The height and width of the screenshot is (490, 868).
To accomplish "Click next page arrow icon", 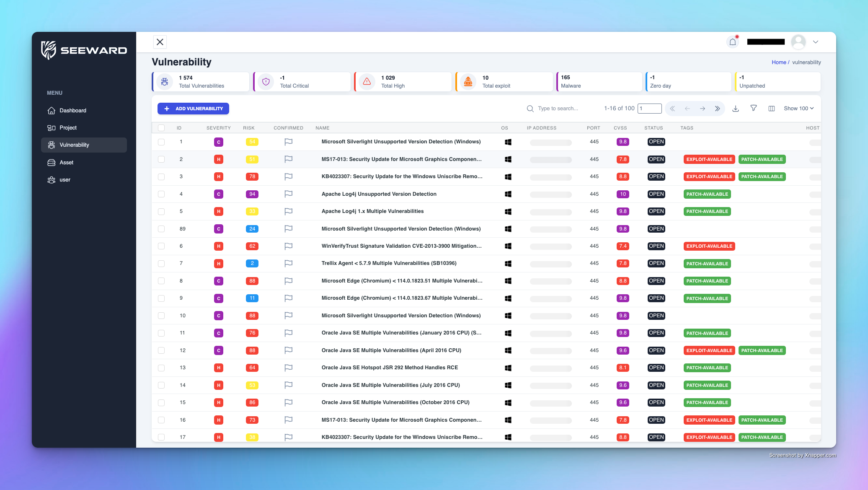I will click(702, 109).
